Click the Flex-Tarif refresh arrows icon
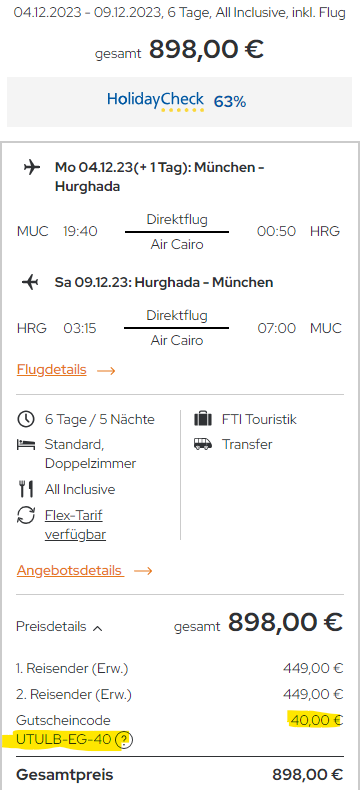The width and height of the screenshot is (364, 790). click(x=26, y=515)
